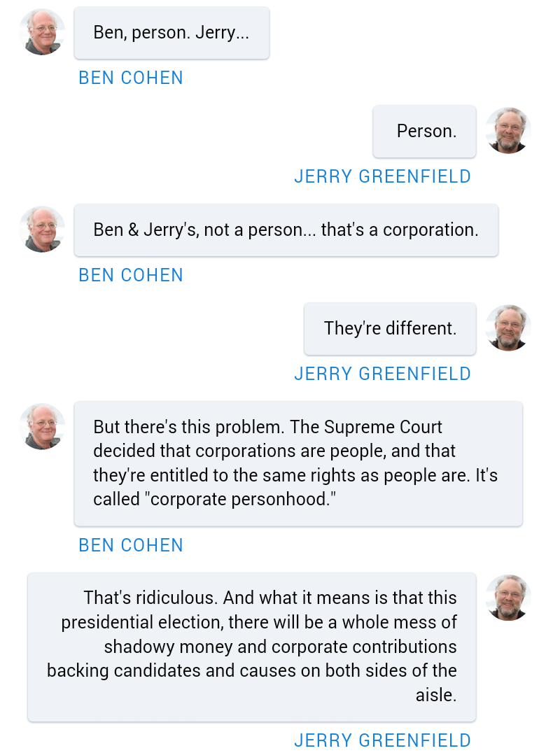Click JERRY GREENFIELD name under the "aisle" message
Viewport: 560px width, 753px height.
tap(382, 740)
